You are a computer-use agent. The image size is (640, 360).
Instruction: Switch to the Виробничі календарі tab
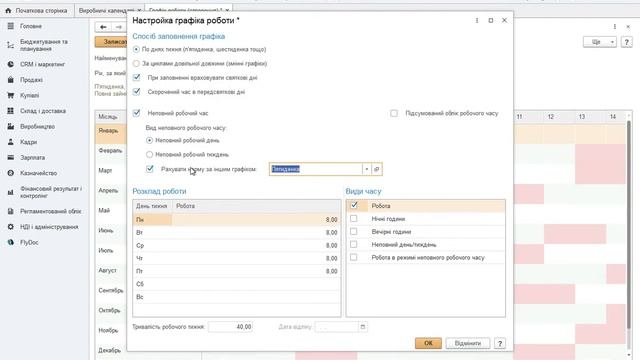click(x=109, y=11)
